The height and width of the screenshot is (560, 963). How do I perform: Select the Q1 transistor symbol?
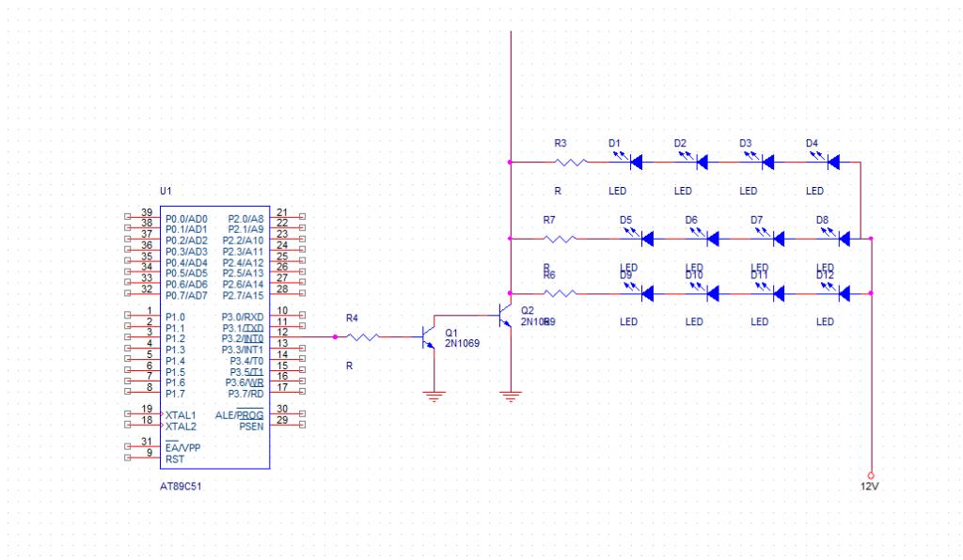[428, 337]
